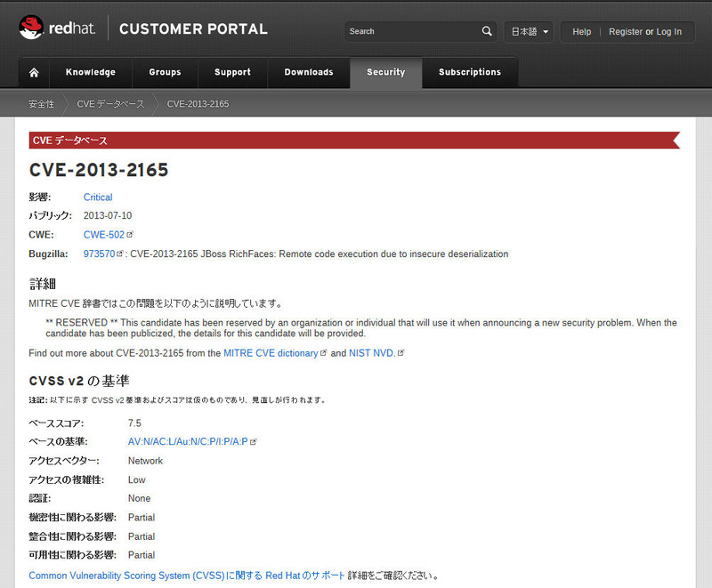Open the Critical impact link

(x=98, y=197)
